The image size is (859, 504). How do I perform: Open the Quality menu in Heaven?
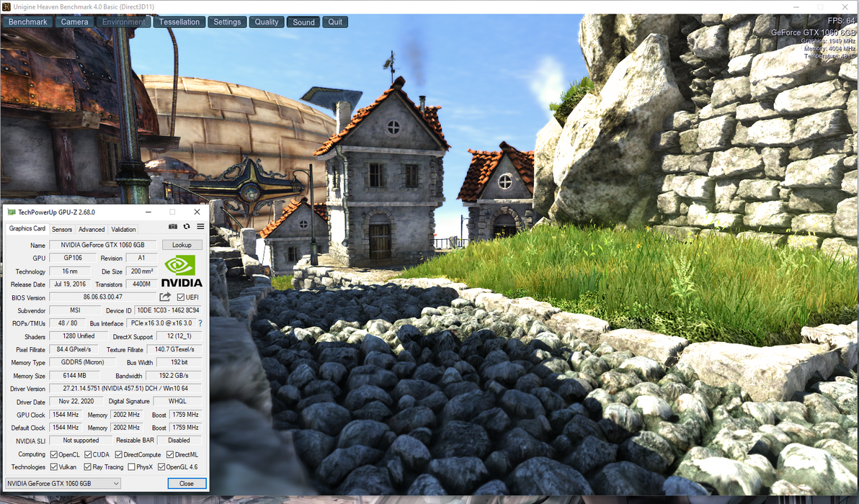point(266,22)
